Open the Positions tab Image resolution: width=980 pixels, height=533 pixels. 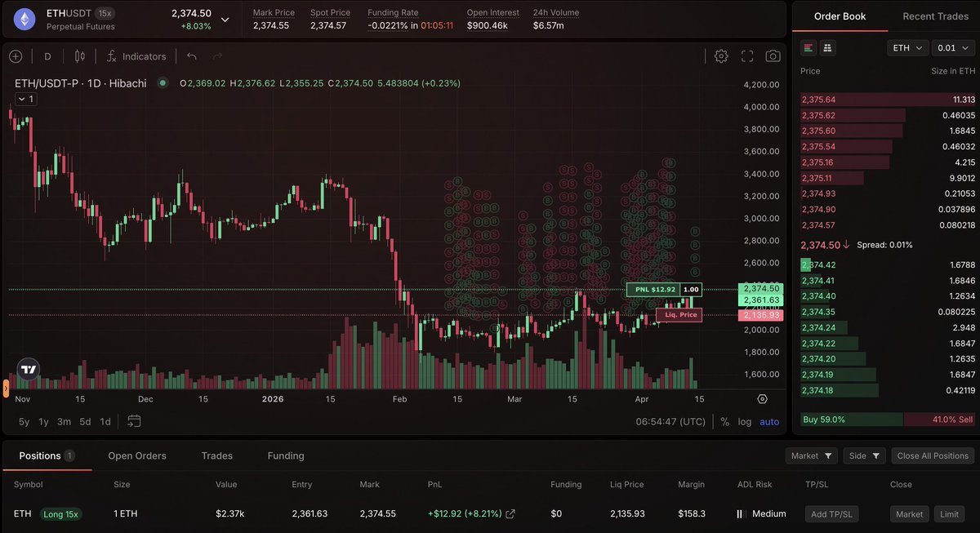coord(47,455)
